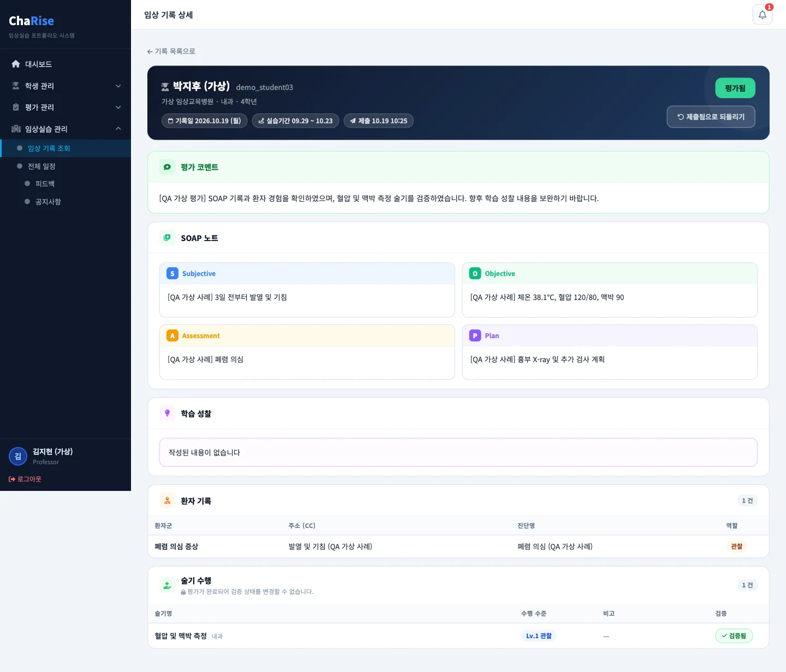
Task: Go back via 기록 목록으로 link
Action: [x=171, y=51]
